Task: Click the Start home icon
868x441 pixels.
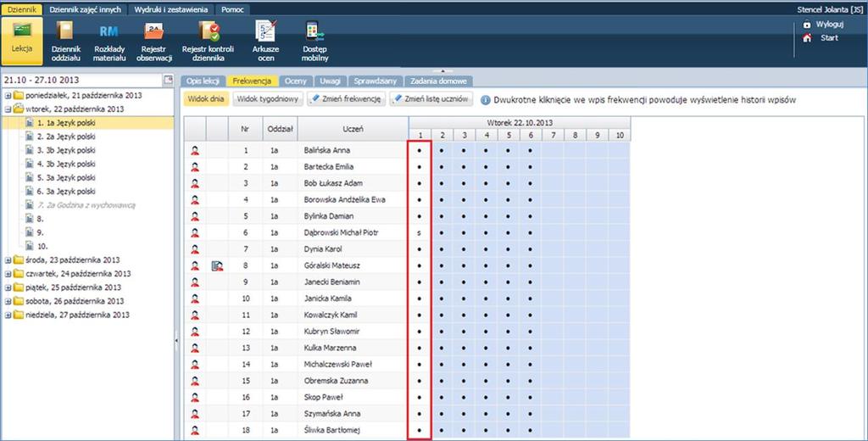Action: click(x=807, y=37)
